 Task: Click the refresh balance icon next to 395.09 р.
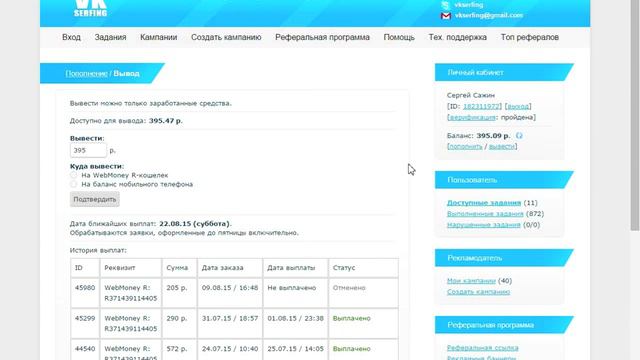(519, 136)
